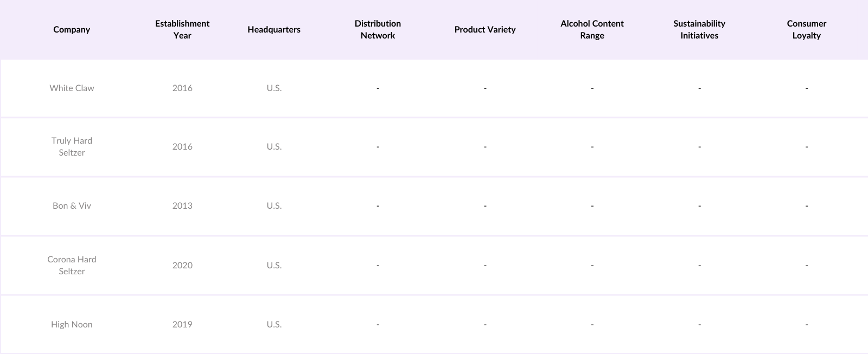Click High Noon's U.S. headquarters cell
Viewport: 868px width, 354px height.
point(274,324)
